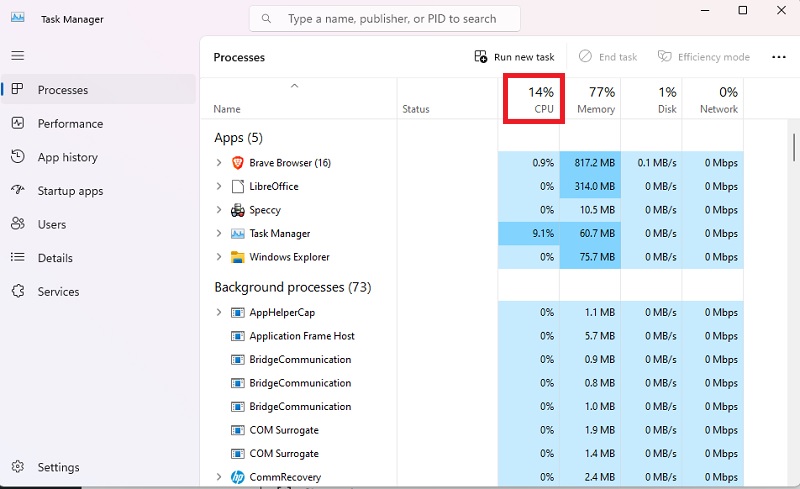800x489 pixels.
Task: Click the Brave Browser lion icon
Action: [237, 163]
